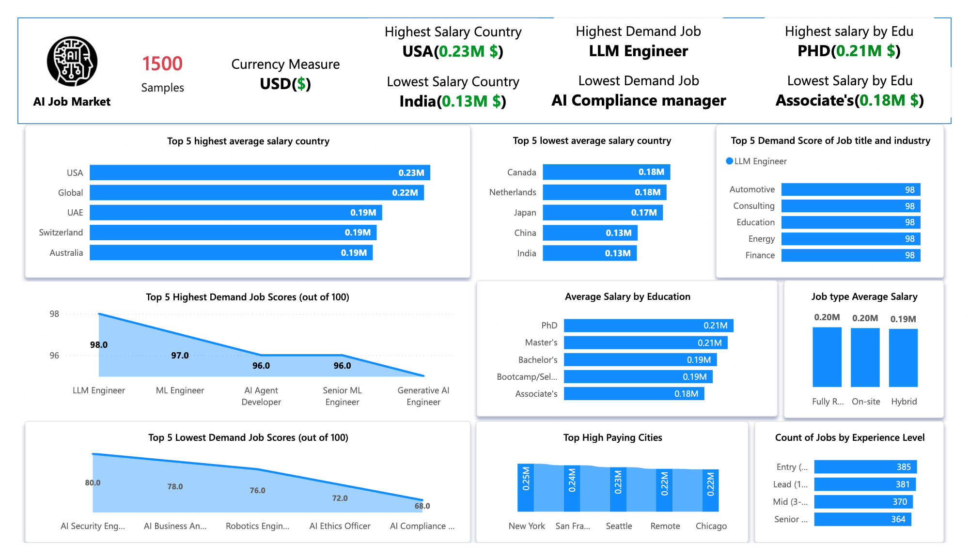The width and height of the screenshot is (969, 560).
Task: Click the Senior experience level bar
Action: (x=862, y=519)
